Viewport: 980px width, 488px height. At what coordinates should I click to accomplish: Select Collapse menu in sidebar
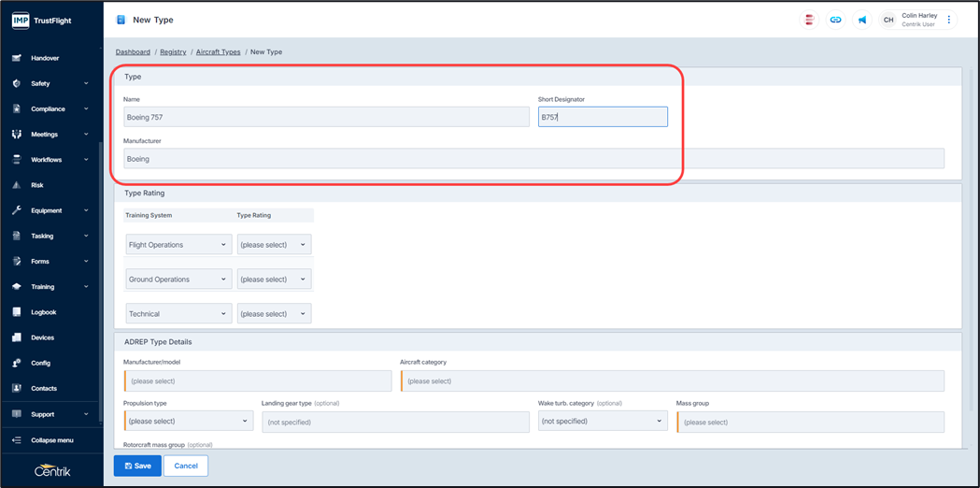(x=51, y=440)
